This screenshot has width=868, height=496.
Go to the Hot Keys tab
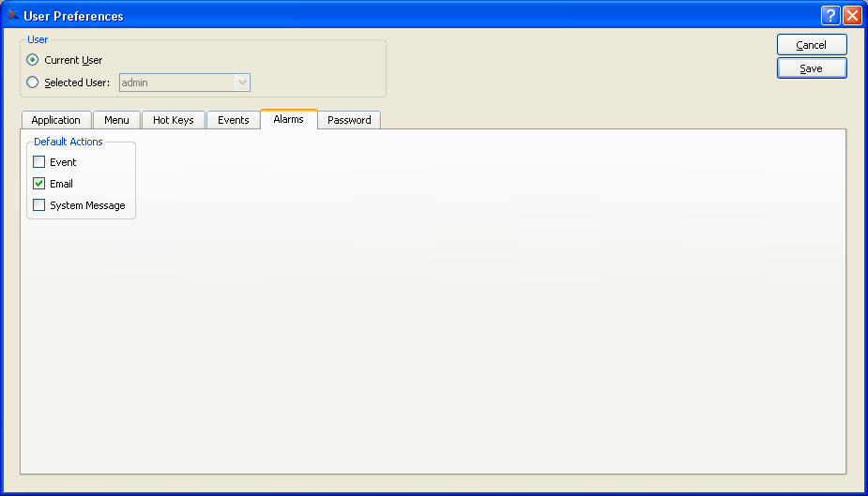(174, 120)
